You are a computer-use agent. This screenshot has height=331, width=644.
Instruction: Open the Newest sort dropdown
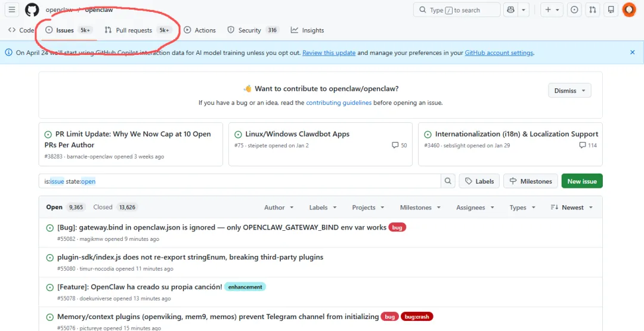click(x=572, y=208)
